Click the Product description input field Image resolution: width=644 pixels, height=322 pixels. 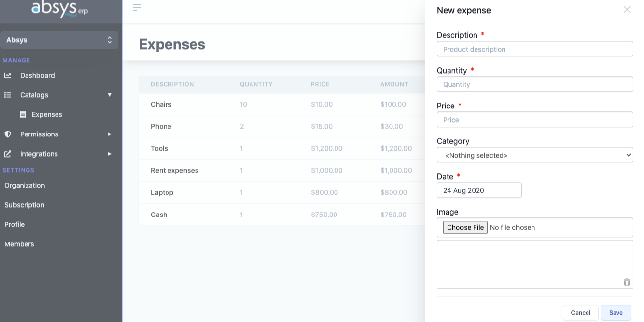[x=534, y=49]
